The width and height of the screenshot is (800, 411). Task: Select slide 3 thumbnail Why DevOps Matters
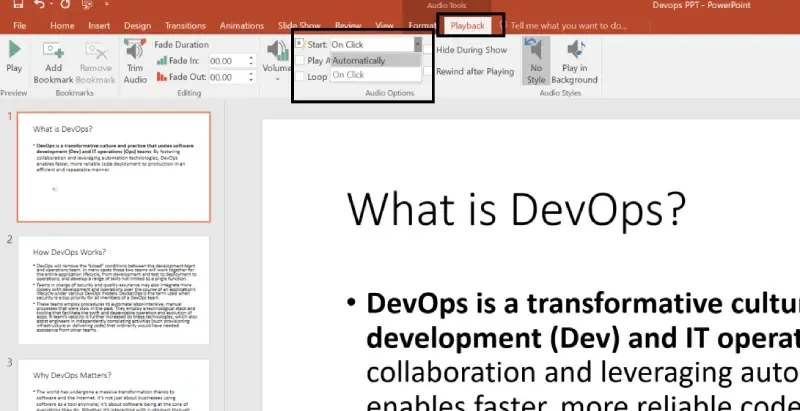point(114,385)
